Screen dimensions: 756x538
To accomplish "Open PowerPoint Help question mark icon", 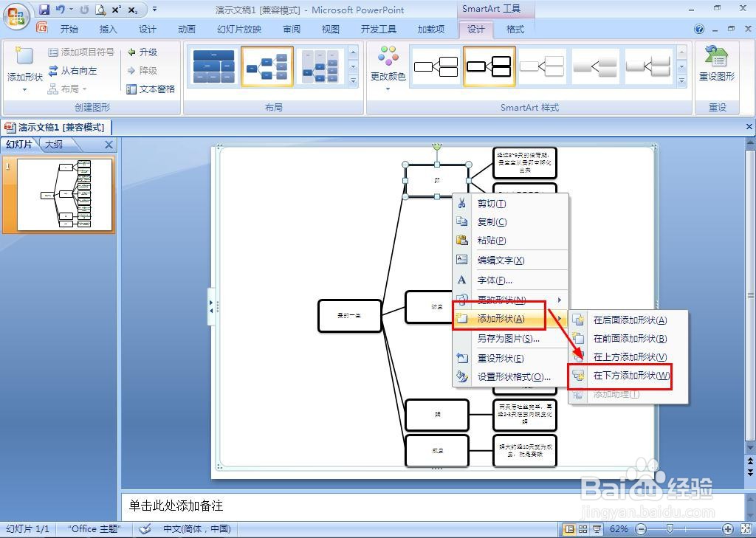I will 699,29.
